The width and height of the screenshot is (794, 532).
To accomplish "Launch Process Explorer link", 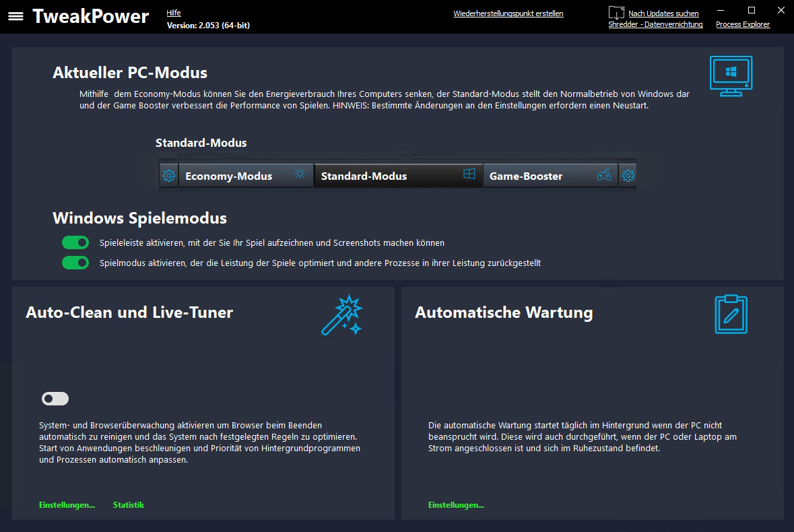I will click(x=743, y=24).
